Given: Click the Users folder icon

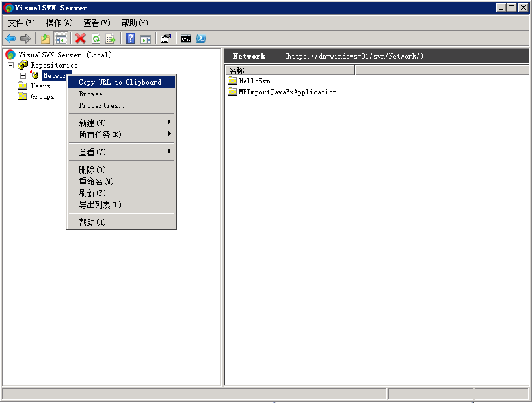Looking at the screenshot, I should [23, 86].
